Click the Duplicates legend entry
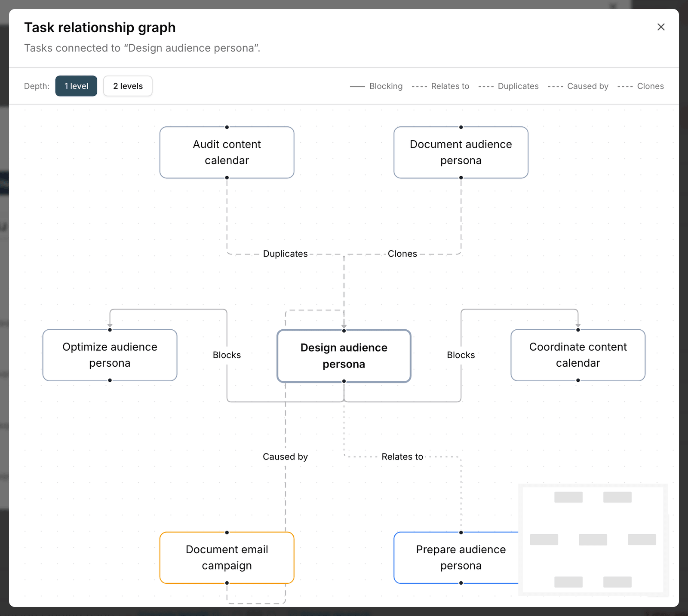Image resolution: width=688 pixels, height=616 pixels. click(508, 86)
